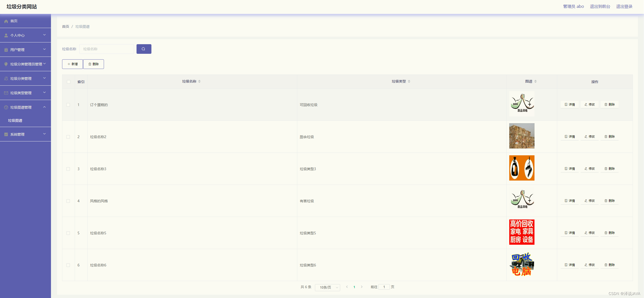Tick checkbox for row 订个蛋糕的
Image resolution: width=644 pixels, height=298 pixels.
coord(68,105)
